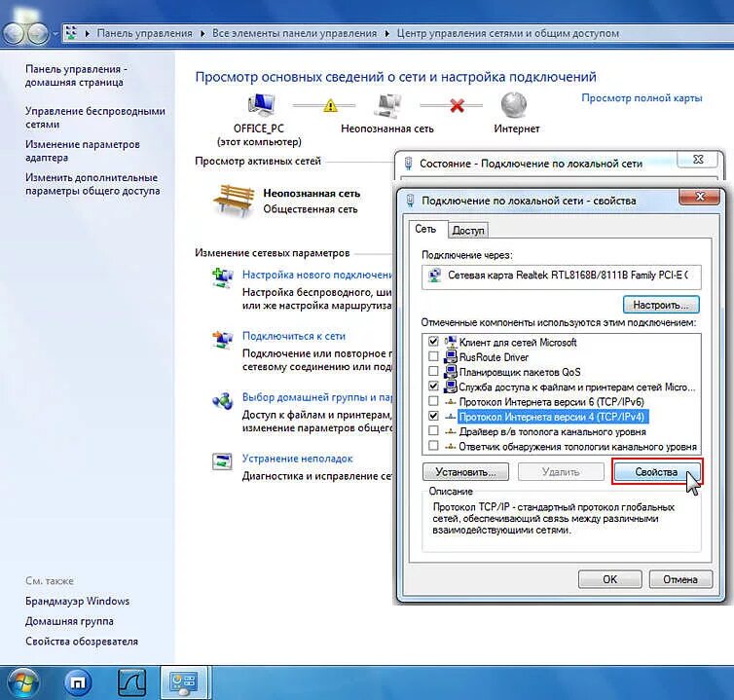Screen dimensions: 734x700
Task: Open Настройка нового подключения link
Action: point(317,275)
